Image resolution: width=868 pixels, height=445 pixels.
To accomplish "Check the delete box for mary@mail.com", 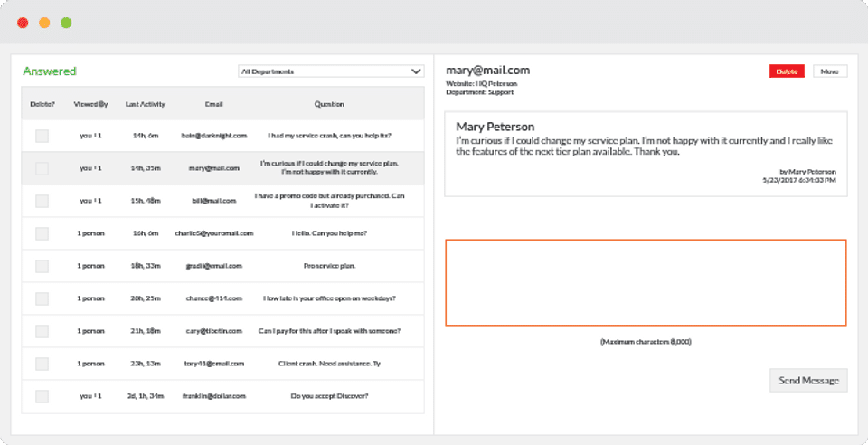I will coord(42,168).
